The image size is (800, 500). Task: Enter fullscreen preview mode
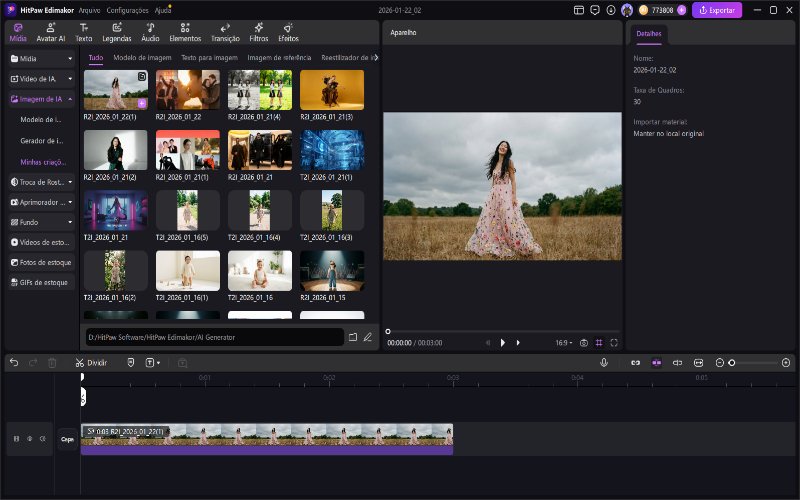614,342
